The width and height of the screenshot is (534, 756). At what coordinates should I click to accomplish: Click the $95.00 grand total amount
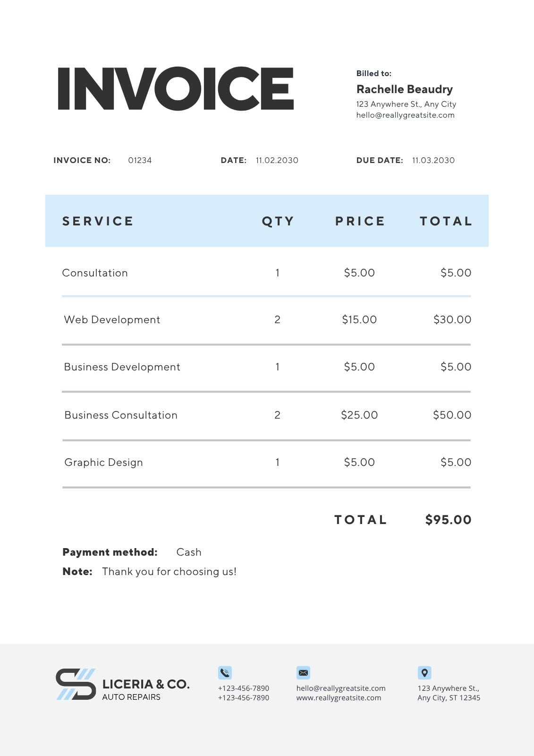448,520
